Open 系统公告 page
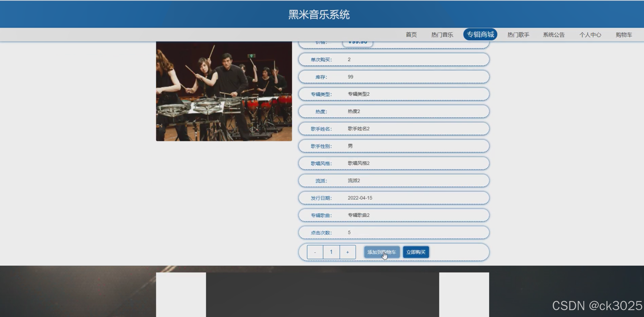Viewport: 644px width, 317px height. (554, 35)
